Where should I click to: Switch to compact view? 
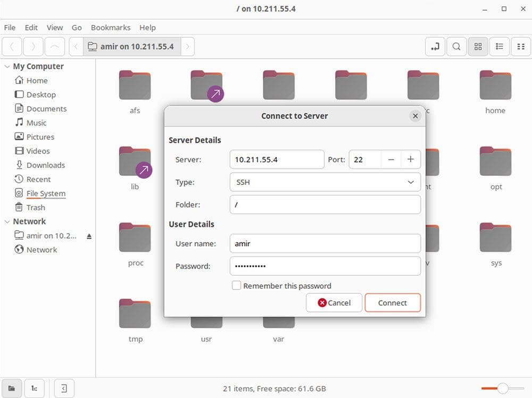coord(521,47)
